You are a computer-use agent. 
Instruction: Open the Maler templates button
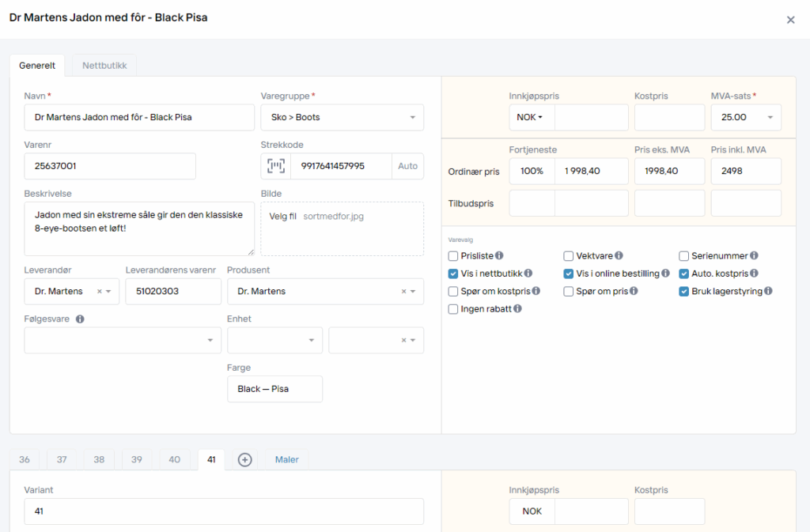tap(286, 460)
